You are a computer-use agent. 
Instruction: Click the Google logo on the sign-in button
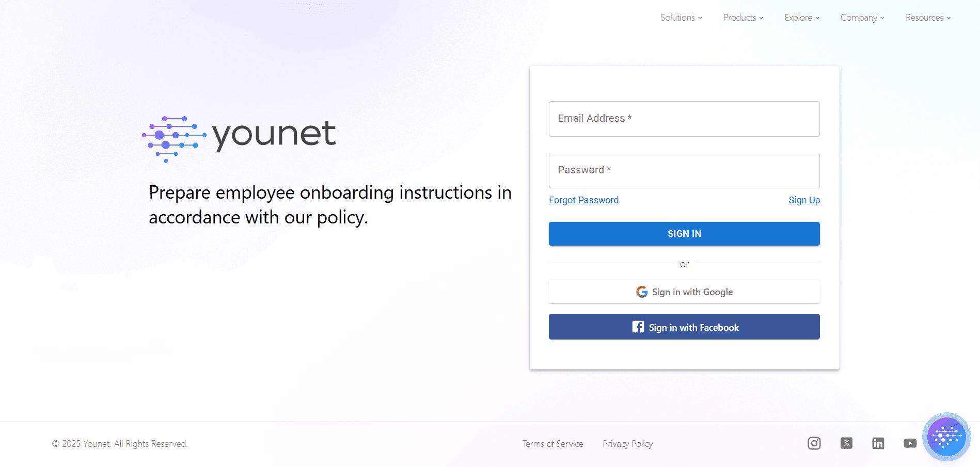click(x=641, y=292)
